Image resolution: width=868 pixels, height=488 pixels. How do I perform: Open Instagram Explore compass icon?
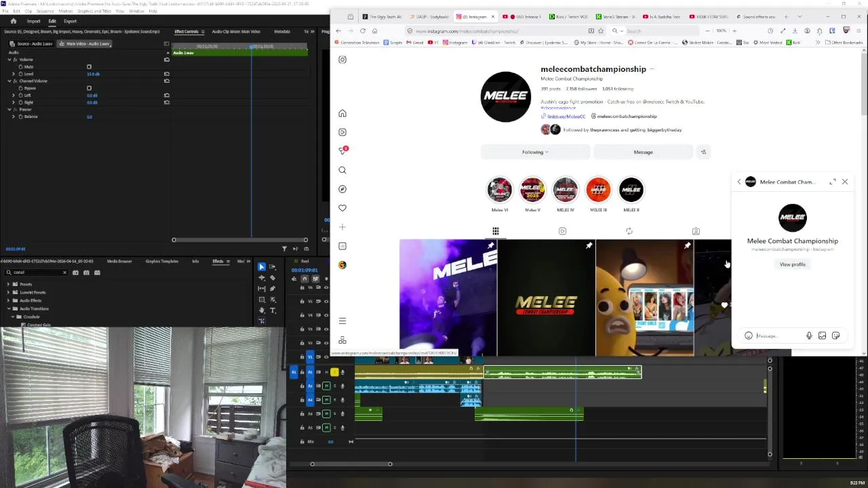click(342, 189)
